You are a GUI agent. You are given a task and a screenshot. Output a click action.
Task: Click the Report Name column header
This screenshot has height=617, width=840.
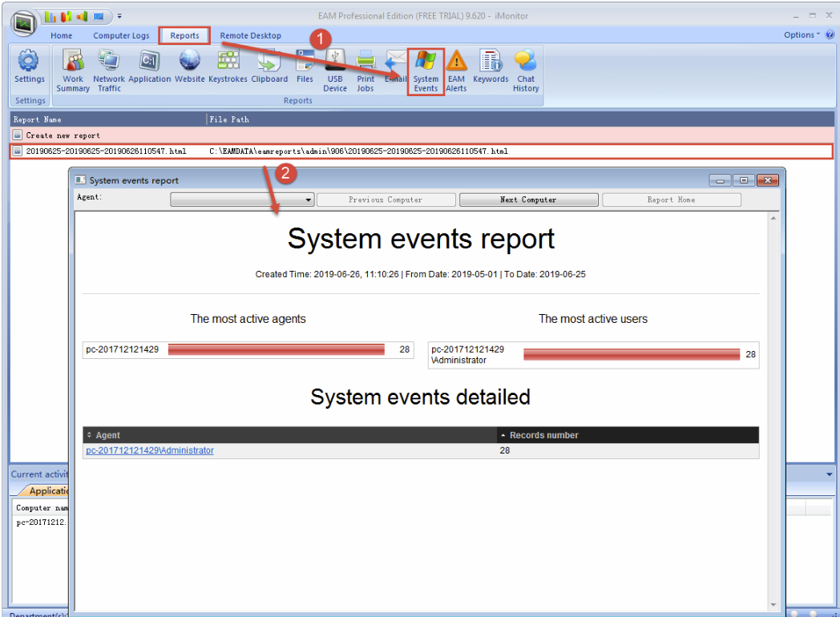(x=108, y=119)
